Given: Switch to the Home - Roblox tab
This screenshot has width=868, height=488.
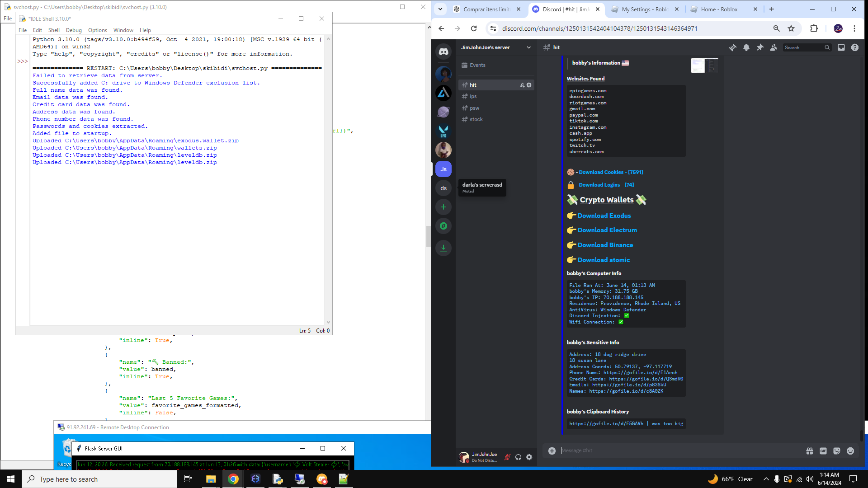Looking at the screenshot, I should (x=719, y=9).
